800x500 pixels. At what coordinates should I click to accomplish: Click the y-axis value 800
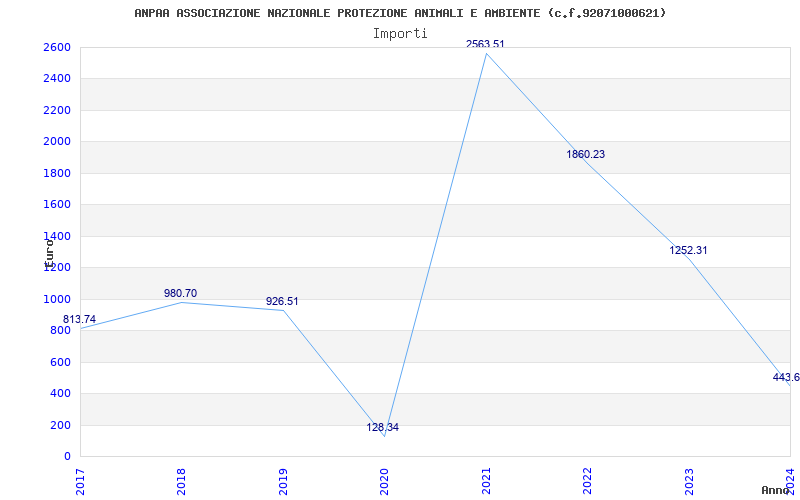60,330
